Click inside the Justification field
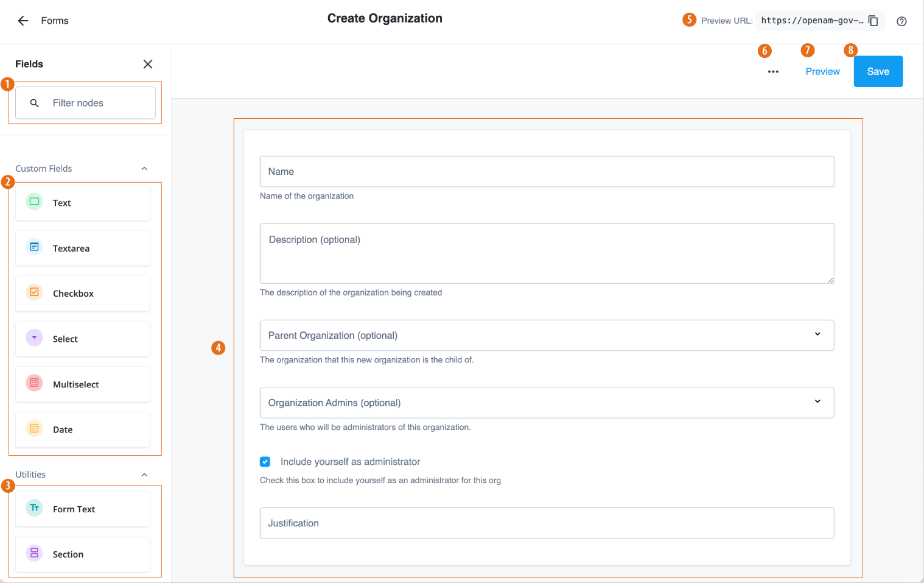The width and height of the screenshot is (924, 583). pos(547,523)
